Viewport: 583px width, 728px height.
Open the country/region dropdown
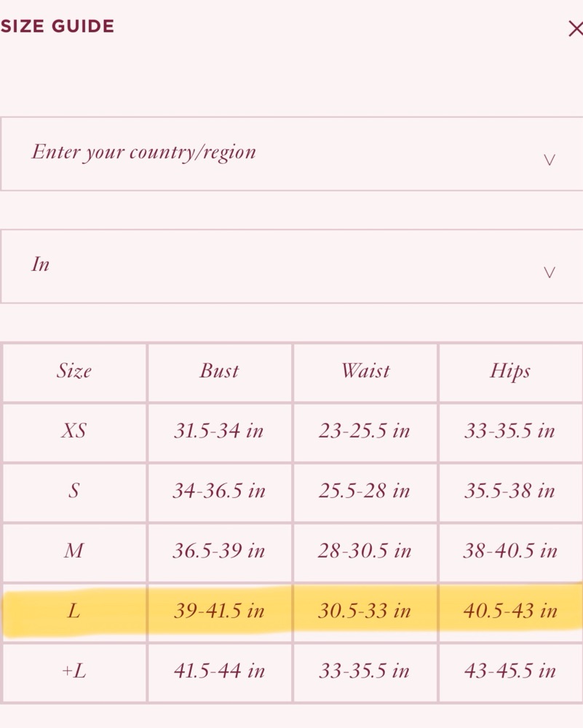(x=291, y=154)
